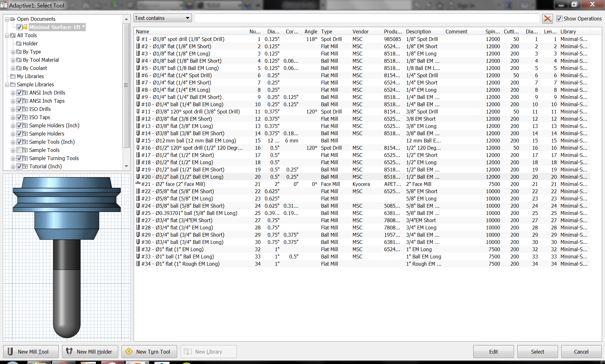This screenshot has width=605, height=364.
Task: Select row #21 - Ø2" face (2" Face Mill)
Action: pyautogui.click(x=362, y=184)
